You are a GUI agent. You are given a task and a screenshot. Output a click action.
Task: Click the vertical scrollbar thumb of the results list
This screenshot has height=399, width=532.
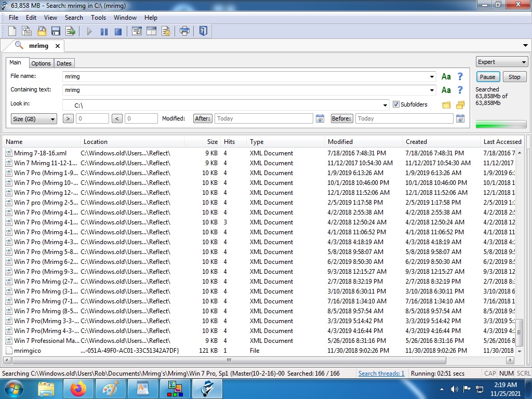(x=519, y=333)
